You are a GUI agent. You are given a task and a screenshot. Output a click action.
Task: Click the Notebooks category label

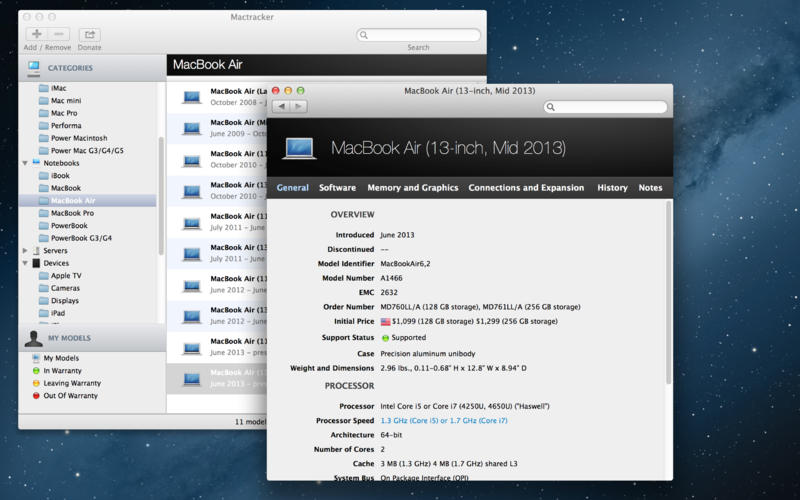coord(61,163)
